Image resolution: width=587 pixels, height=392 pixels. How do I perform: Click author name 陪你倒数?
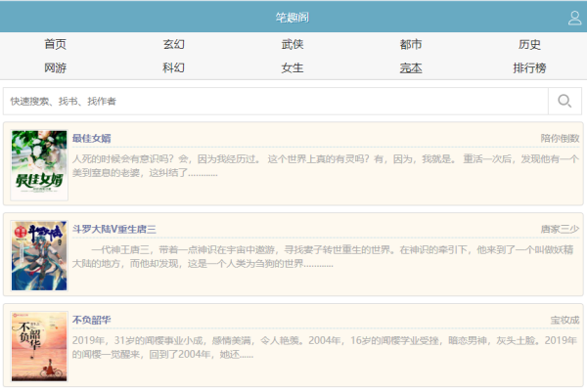click(560, 139)
